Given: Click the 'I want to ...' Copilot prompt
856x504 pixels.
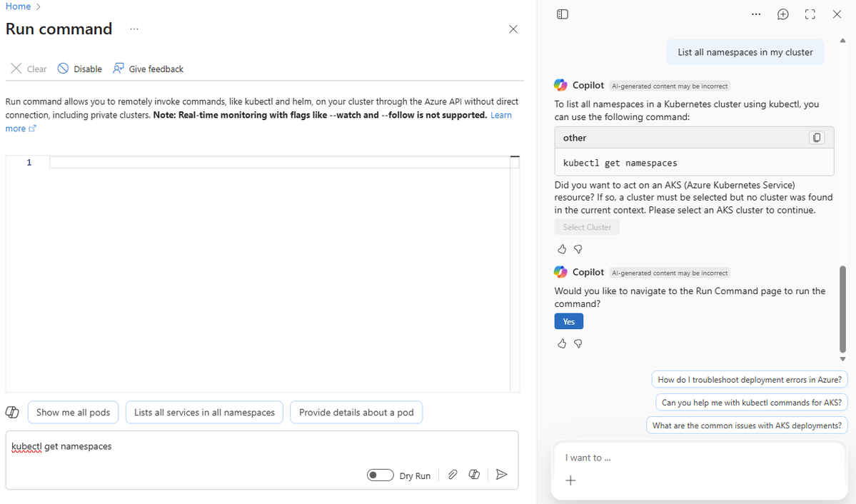Looking at the screenshot, I should coord(699,458).
